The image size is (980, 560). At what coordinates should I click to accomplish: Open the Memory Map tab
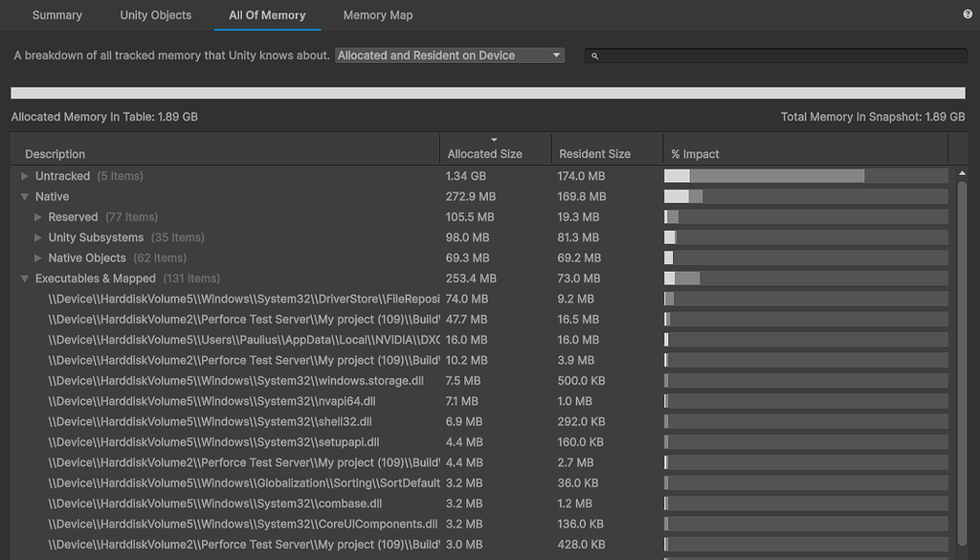click(377, 14)
